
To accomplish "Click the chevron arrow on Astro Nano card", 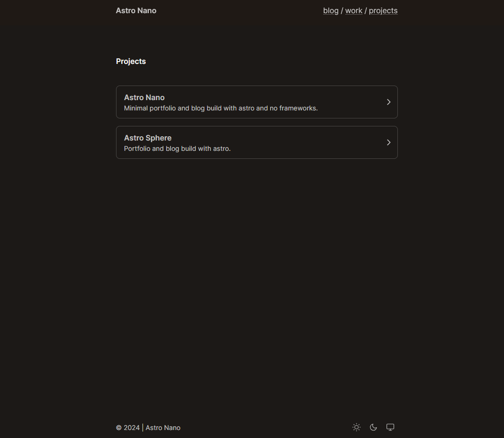I will click(388, 102).
